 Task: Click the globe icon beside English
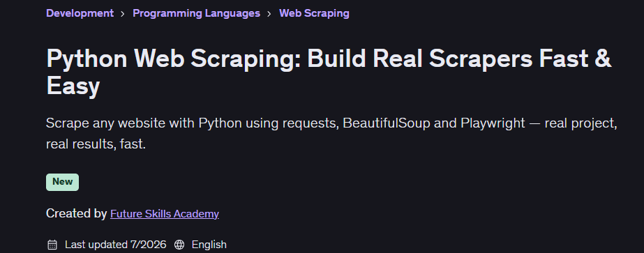point(179,245)
